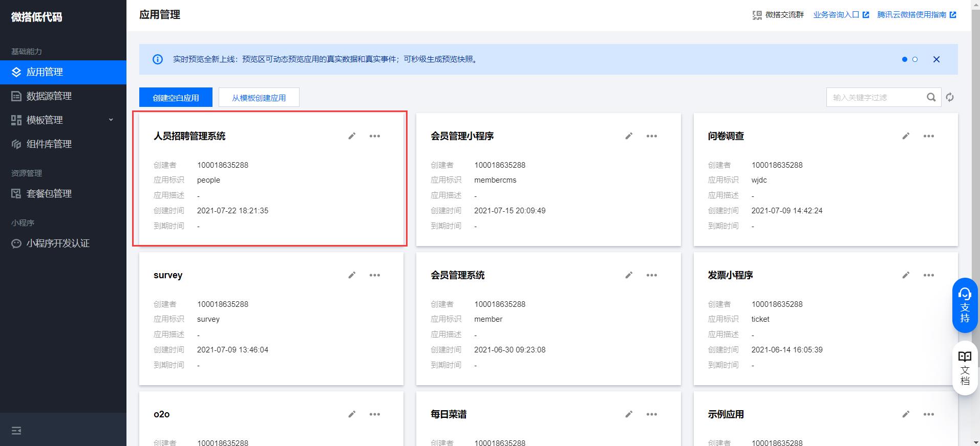Edit the 示例应用 app
The width and height of the screenshot is (980, 446).
tap(906, 414)
